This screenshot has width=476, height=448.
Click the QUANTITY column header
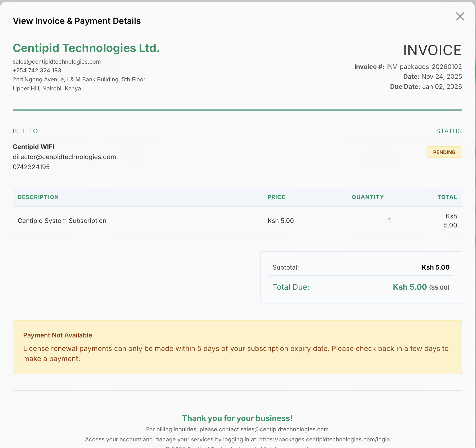click(367, 197)
